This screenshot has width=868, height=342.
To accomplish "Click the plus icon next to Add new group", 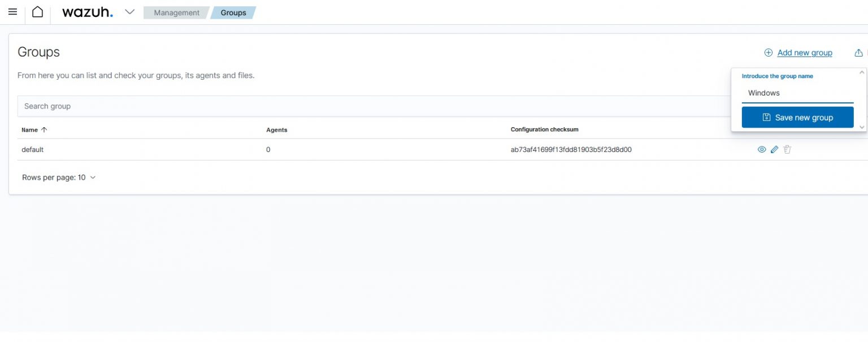I will click(769, 52).
